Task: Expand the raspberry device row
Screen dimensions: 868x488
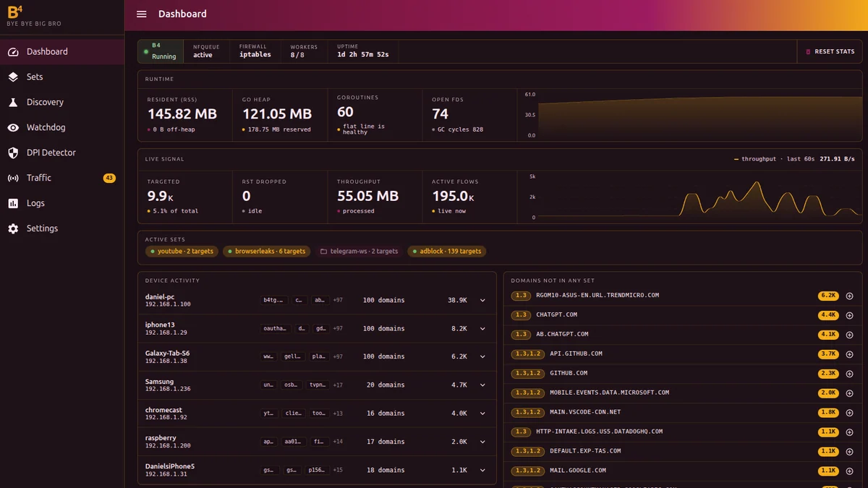Action: [x=482, y=442]
